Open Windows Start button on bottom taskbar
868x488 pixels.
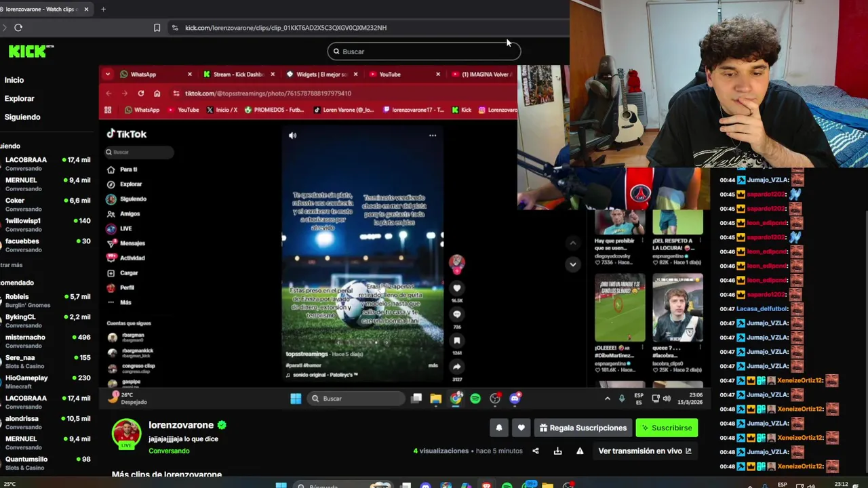(281, 485)
